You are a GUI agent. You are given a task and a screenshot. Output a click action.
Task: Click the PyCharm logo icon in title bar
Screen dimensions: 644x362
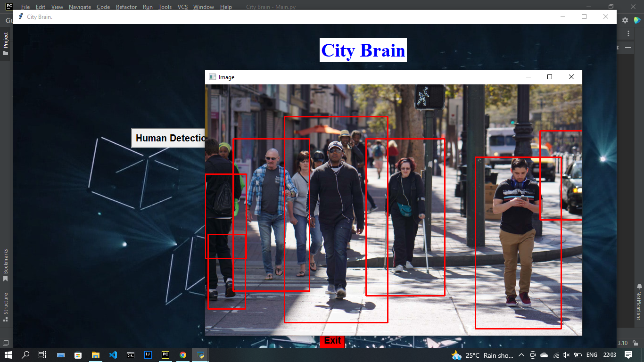[9, 7]
